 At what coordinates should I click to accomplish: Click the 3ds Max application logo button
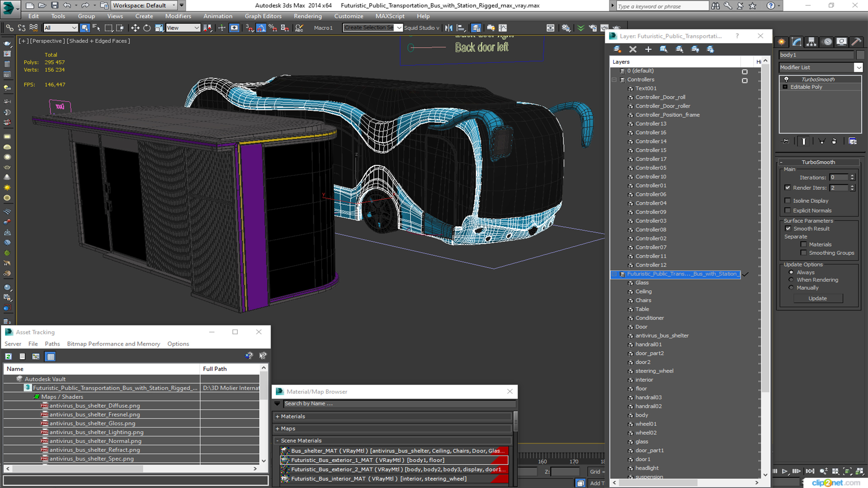(9, 8)
